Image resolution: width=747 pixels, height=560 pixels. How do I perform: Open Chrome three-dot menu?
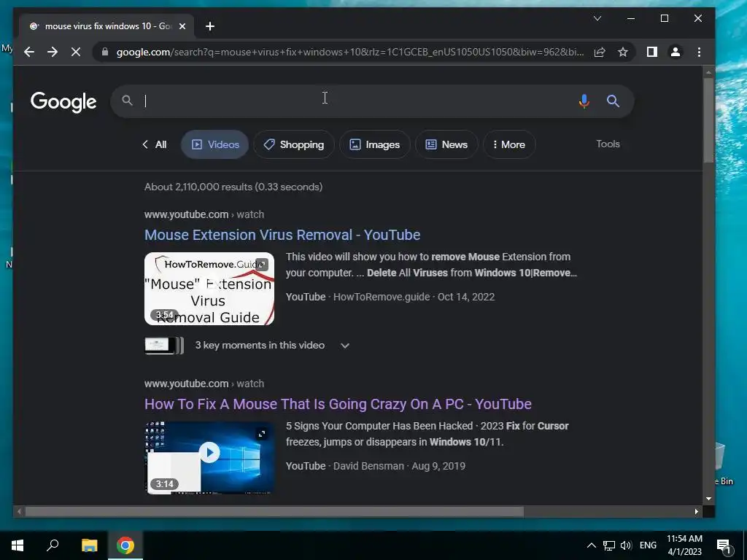[699, 52]
